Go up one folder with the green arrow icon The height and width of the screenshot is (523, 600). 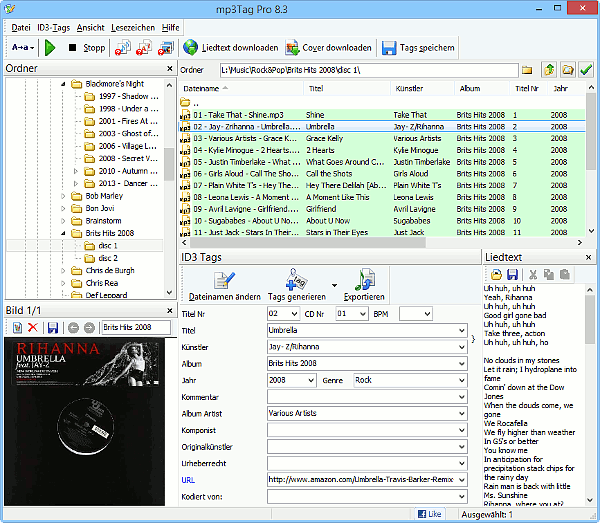(x=549, y=70)
